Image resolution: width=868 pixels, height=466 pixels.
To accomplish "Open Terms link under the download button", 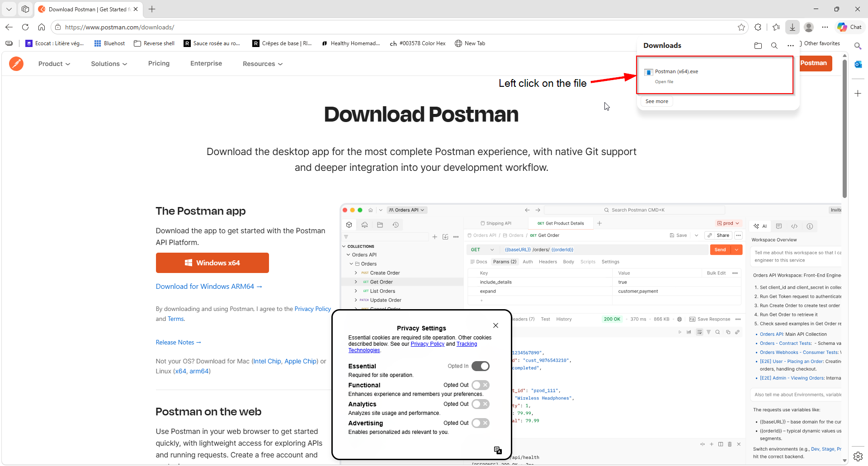I will tap(176, 319).
